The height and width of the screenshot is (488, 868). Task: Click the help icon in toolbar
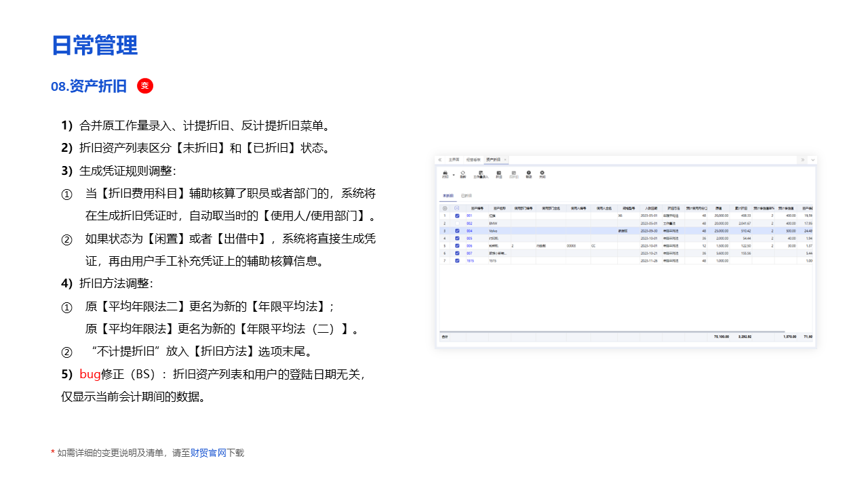(529, 174)
